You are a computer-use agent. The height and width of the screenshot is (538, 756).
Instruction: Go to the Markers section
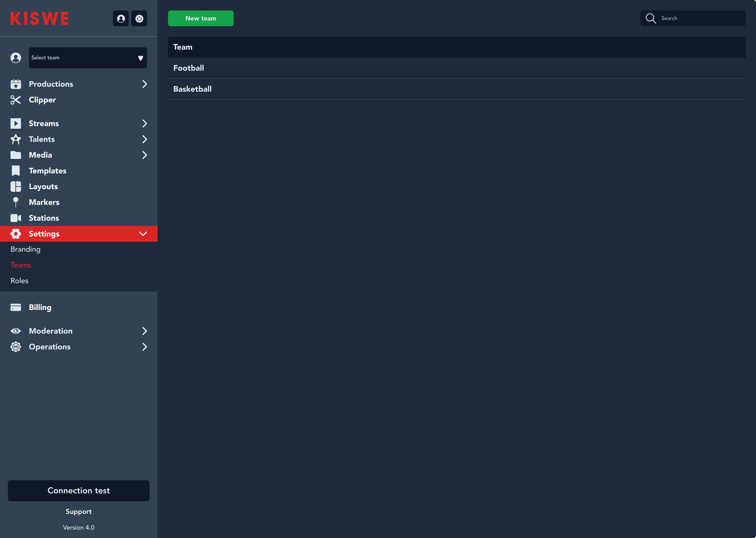[44, 203]
